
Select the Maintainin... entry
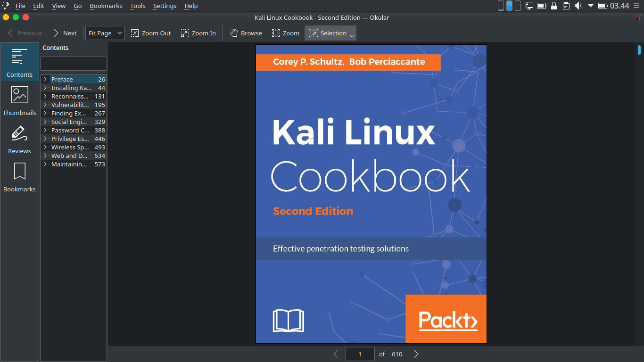[74, 164]
